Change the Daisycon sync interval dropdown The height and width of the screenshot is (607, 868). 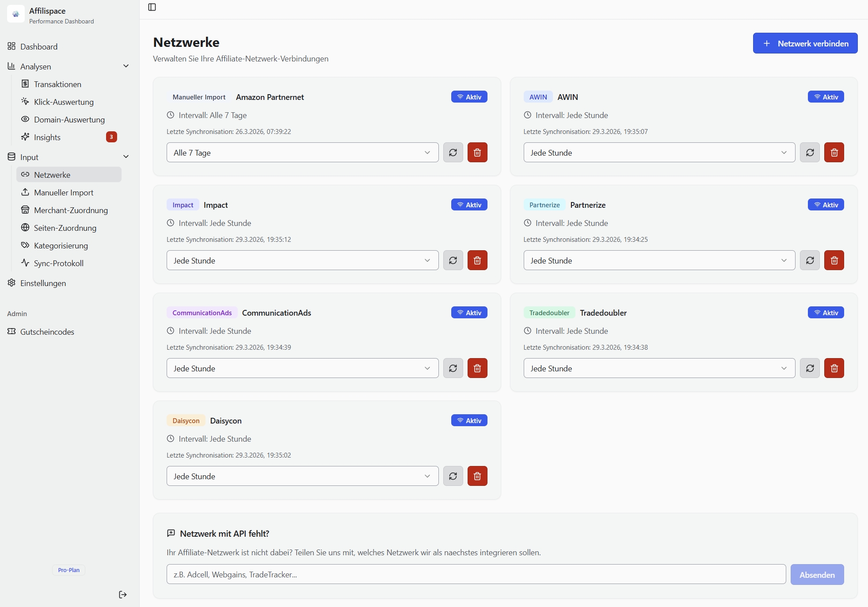(302, 476)
